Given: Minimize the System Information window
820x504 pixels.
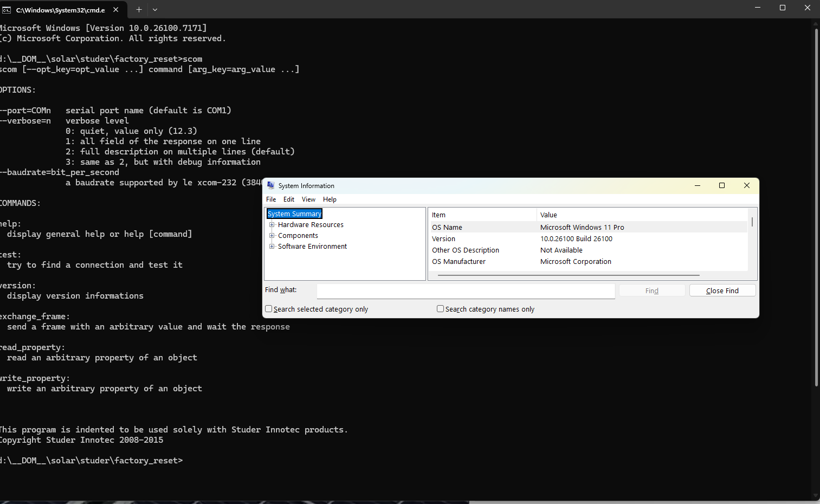Looking at the screenshot, I should pos(698,185).
